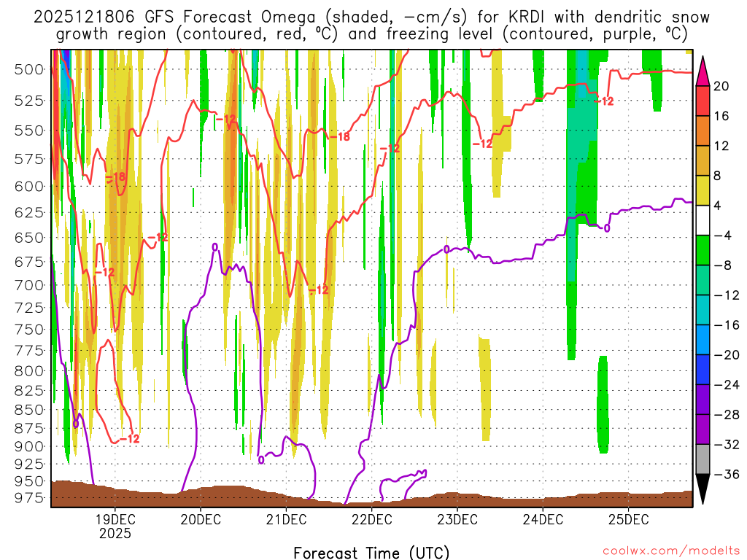Select the 500 pressure level label
Viewport: 747px width, 560px height.
coord(29,69)
